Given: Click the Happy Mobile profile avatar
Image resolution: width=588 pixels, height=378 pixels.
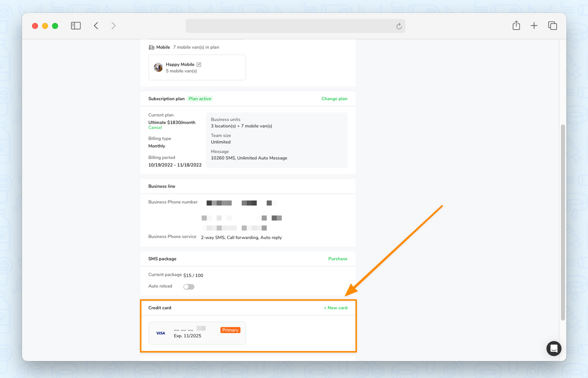Looking at the screenshot, I should point(158,67).
